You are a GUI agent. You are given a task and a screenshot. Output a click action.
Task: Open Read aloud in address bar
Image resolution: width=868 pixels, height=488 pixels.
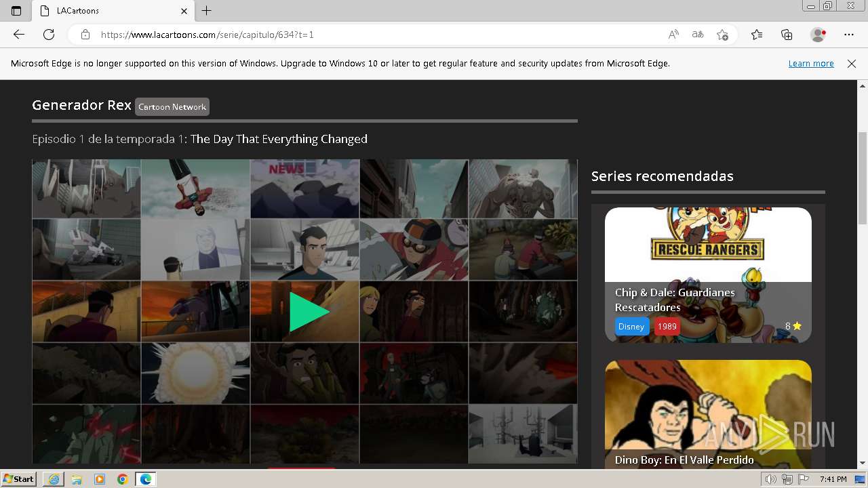coord(673,35)
